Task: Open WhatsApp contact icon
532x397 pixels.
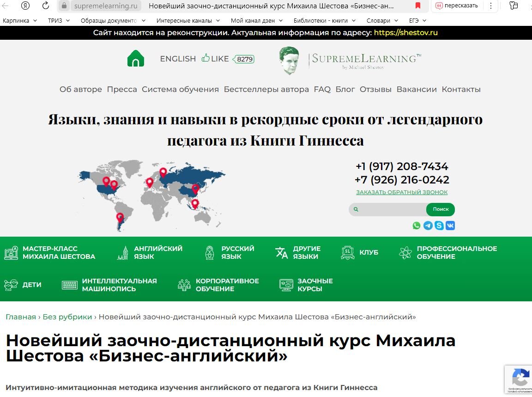Action: tap(416, 226)
